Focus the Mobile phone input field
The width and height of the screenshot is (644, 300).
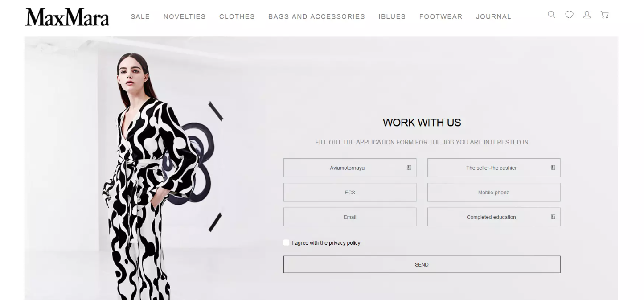pos(494,193)
